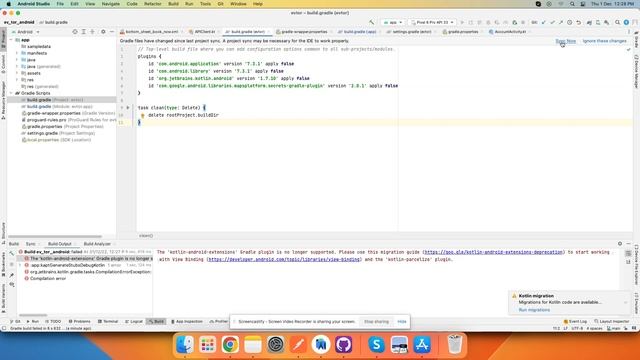The height and width of the screenshot is (360, 640).
Task: Open the Build menu in menu bar
Action: coord(173,4)
